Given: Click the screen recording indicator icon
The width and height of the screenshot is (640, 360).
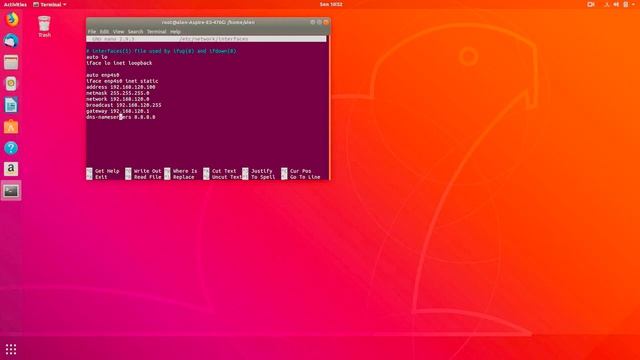Looking at the screenshot, I should coord(591,4).
